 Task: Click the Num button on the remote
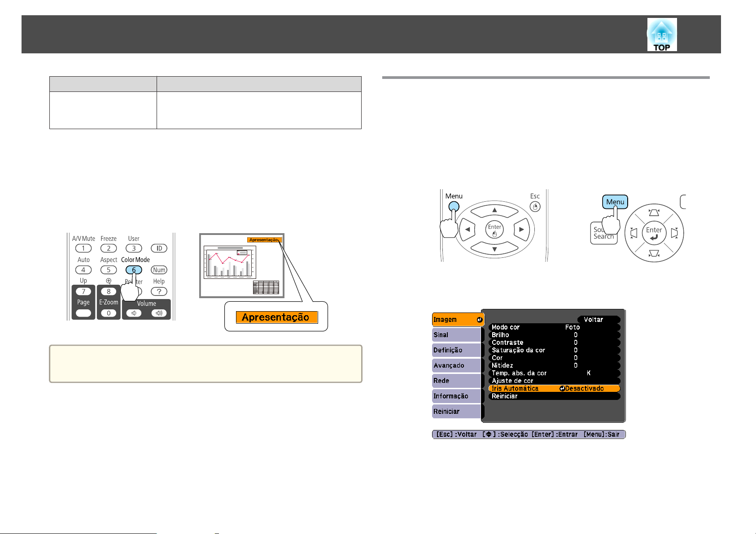(159, 270)
